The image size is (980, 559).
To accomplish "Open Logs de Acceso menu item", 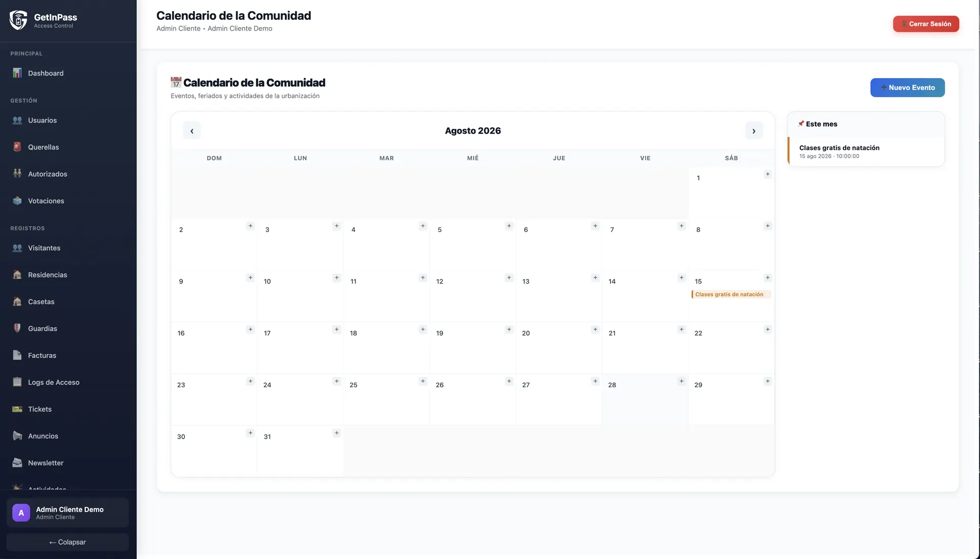I will tap(68, 382).
